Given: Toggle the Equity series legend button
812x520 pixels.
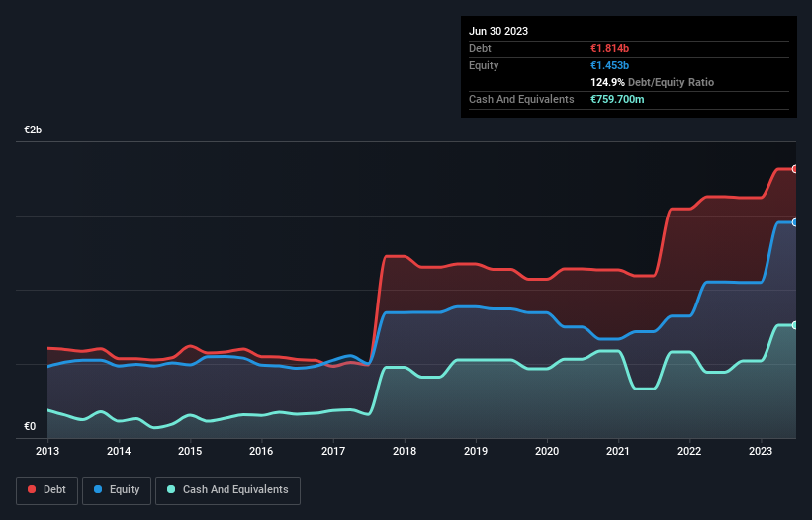Looking at the screenshot, I should (x=117, y=490).
